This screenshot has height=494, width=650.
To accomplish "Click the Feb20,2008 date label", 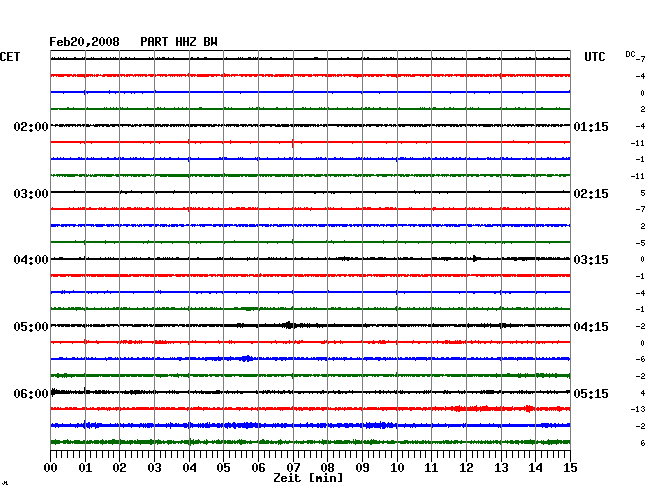I will click(x=84, y=42).
